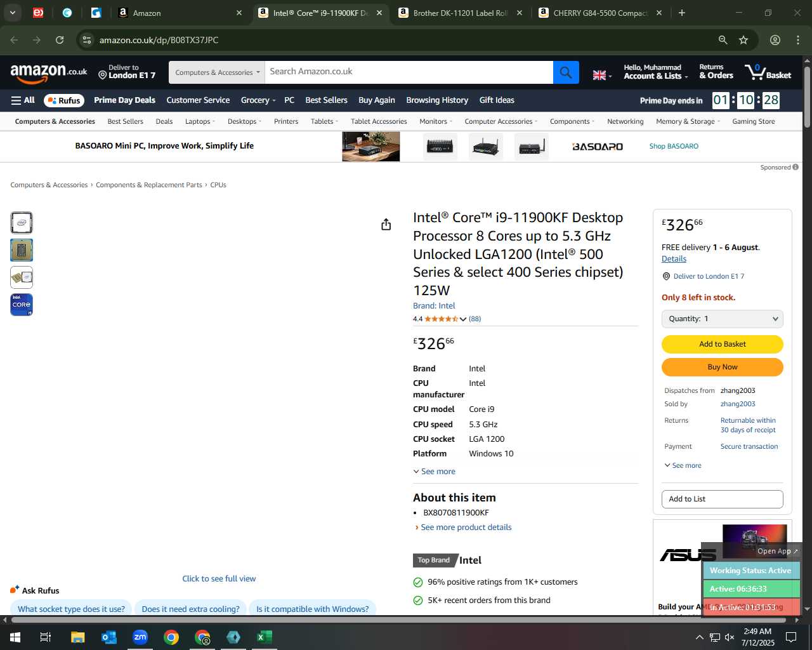The width and height of the screenshot is (812, 650).
Task: Click the Shop BASOARO link
Action: pyautogui.click(x=674, y=146)
